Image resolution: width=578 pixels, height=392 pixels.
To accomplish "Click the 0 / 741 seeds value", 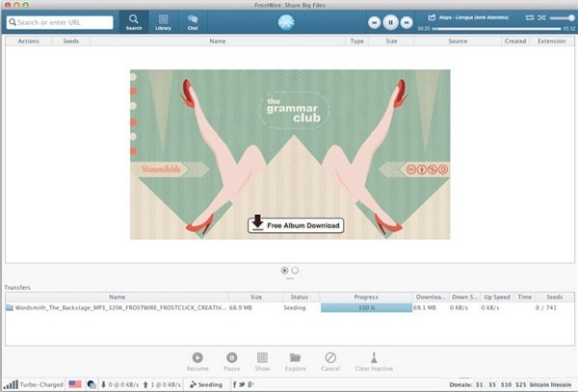I will tap(546, 307).
